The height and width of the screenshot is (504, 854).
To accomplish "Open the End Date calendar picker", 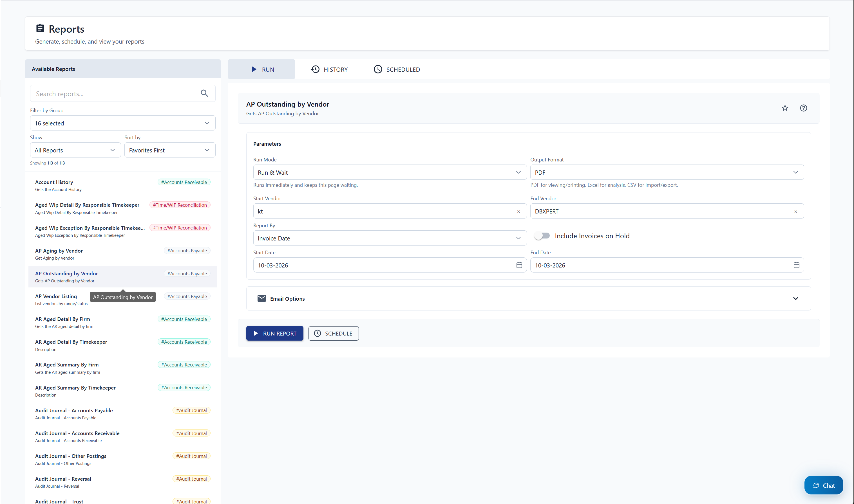I will pos(797,265).
